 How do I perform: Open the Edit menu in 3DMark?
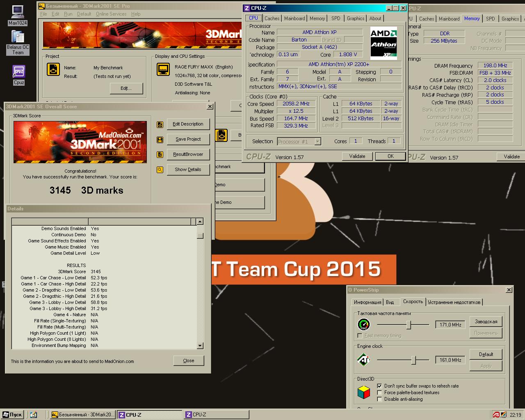[55, 14]
